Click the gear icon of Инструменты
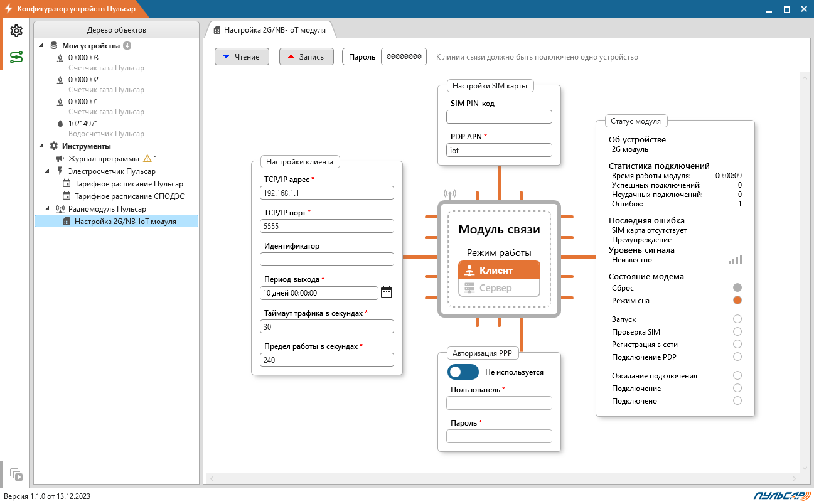The height and width of the screenshot is (504, 814). pos(54,146)
